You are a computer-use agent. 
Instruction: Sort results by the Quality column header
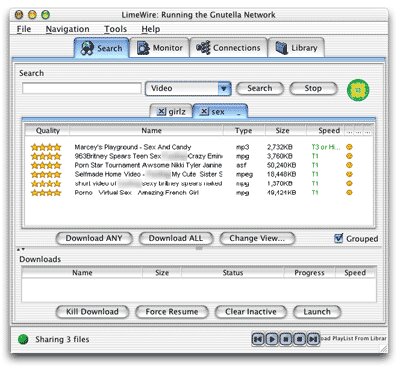[47, 131]
